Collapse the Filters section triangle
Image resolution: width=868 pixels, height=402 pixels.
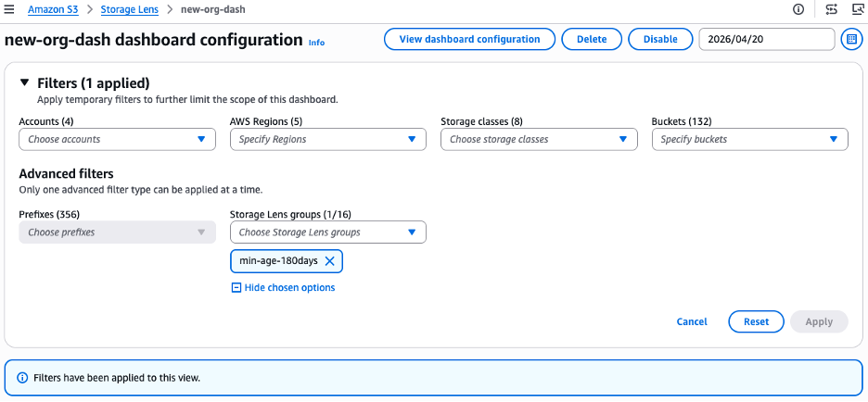(x=24, y=83)
